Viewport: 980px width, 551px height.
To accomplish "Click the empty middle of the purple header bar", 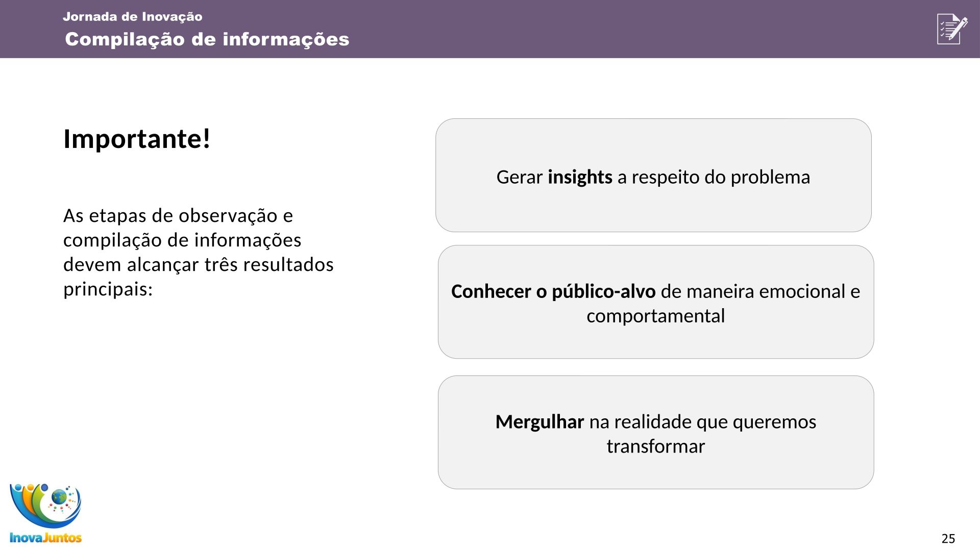I will (x=612, y=29).
